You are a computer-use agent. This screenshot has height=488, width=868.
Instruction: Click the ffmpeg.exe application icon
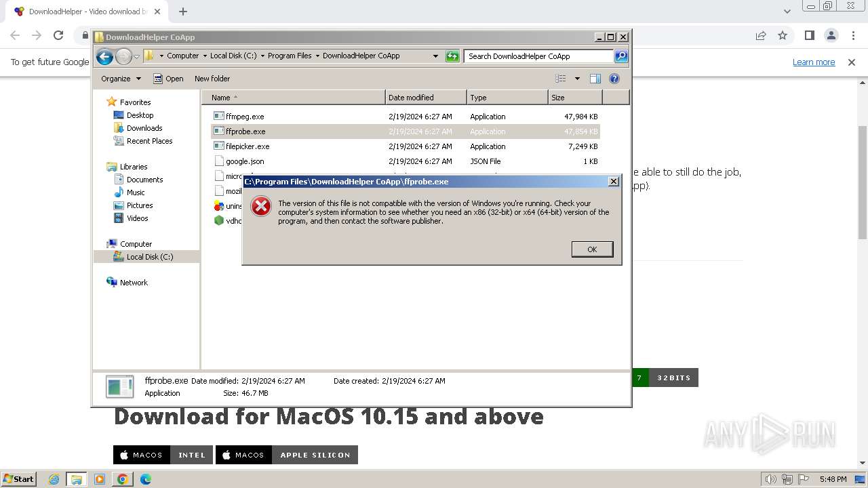pos(219,117)
